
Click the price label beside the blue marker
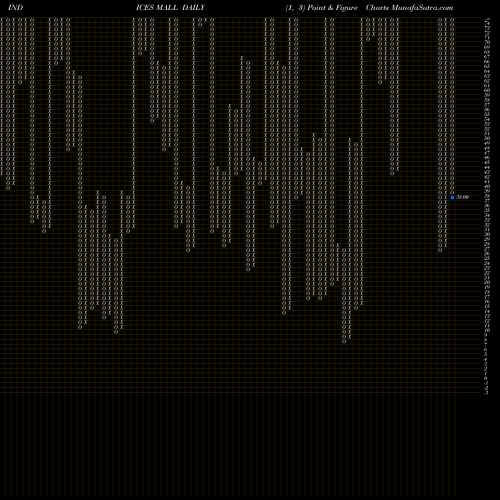coord(462,197)
